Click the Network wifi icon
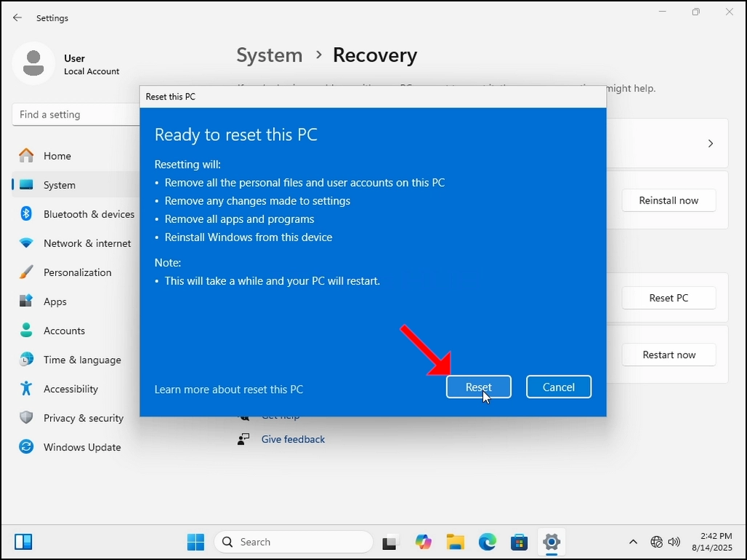 26,243
